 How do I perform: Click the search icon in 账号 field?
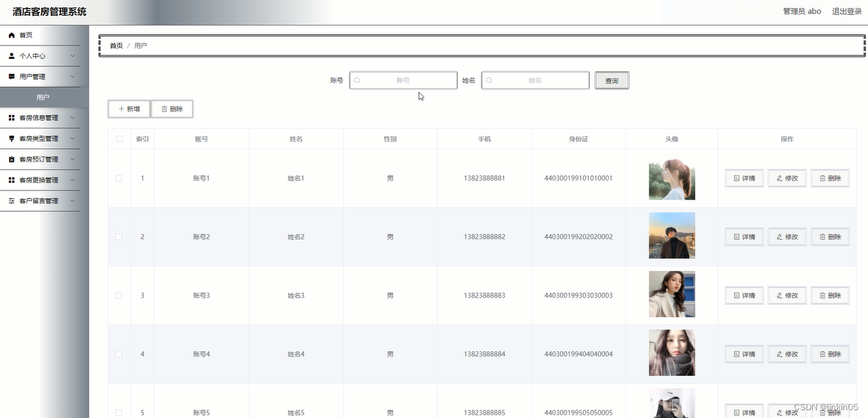357,80
